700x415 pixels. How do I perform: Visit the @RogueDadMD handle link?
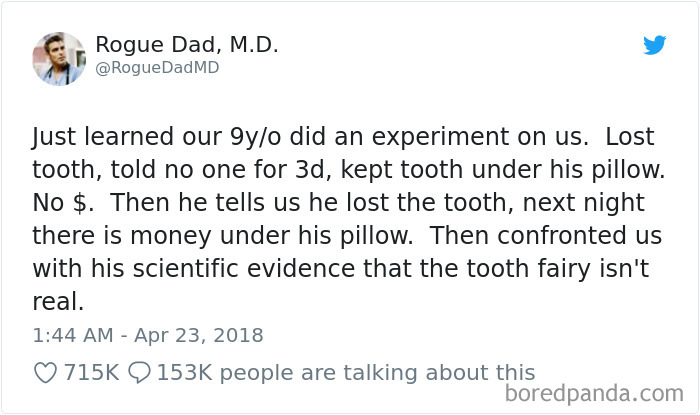coord(156,68)
